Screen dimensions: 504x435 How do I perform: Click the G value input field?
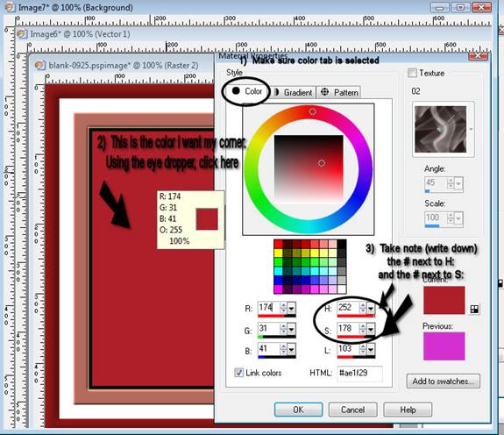pyautogui.click(x=269, y=329)
